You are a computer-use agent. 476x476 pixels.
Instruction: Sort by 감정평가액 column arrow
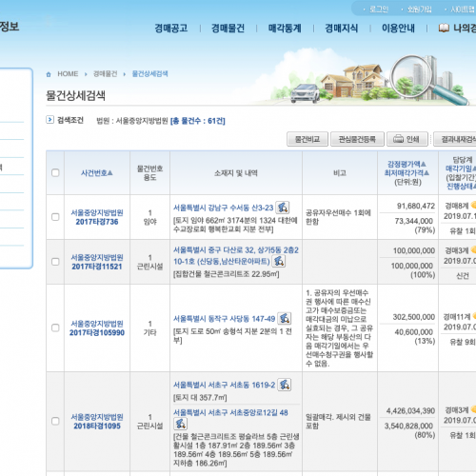click(423, 164)
